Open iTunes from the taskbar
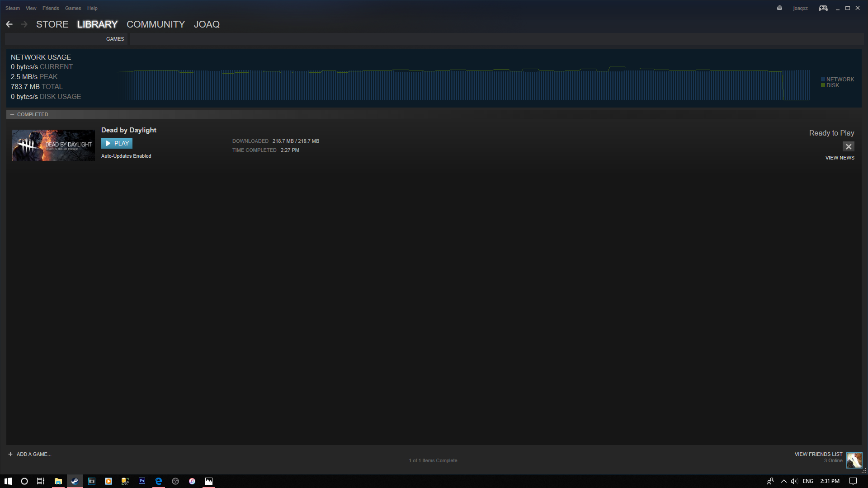Viewport: 868px width, 488px height. coord(192,481)
